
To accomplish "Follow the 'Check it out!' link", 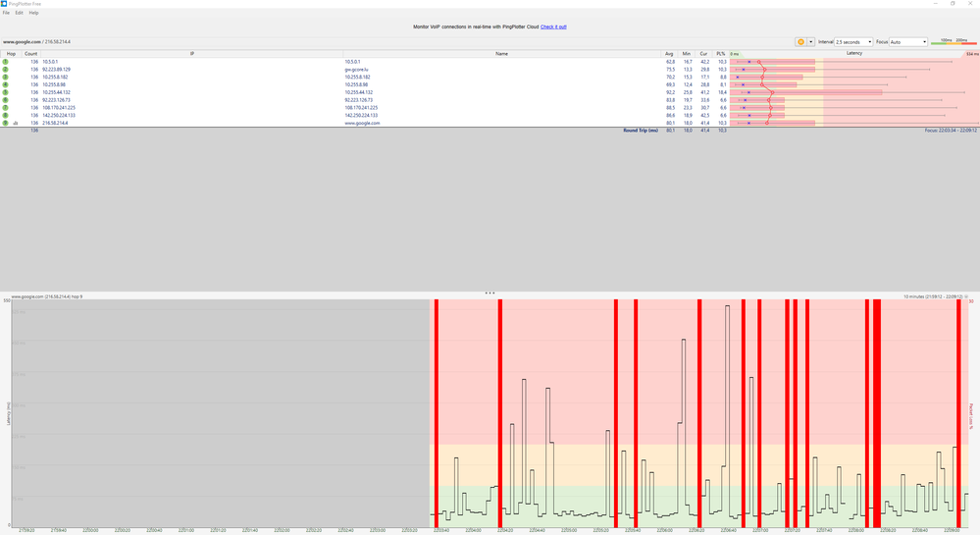I will pos(553,27).
